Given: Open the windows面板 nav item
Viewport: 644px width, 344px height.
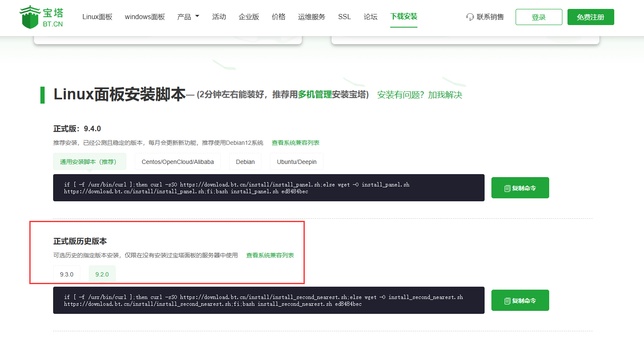Looking at the screenshot, I should click(x=145, y=17).
